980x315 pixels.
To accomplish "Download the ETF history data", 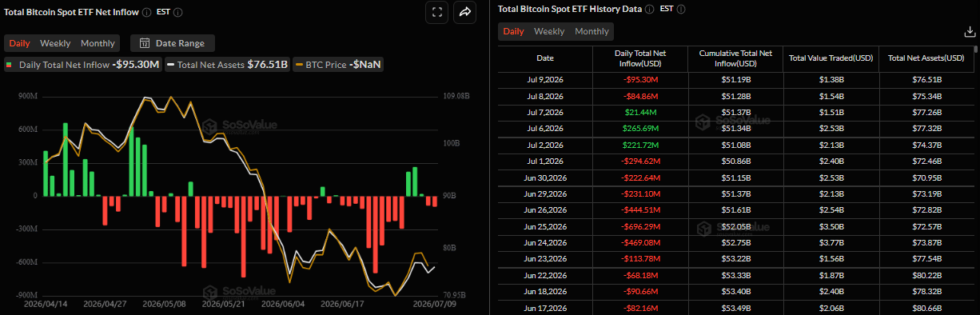I will [x=970, y=32].
